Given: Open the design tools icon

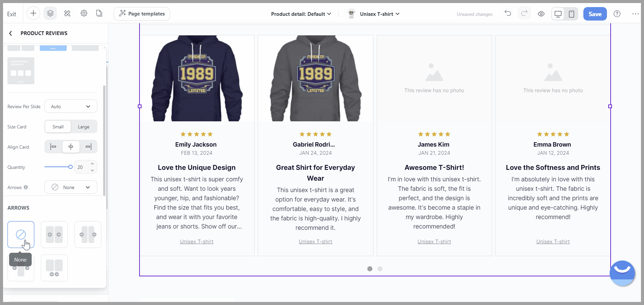Looking at the screenshot, I should [67, 13].
